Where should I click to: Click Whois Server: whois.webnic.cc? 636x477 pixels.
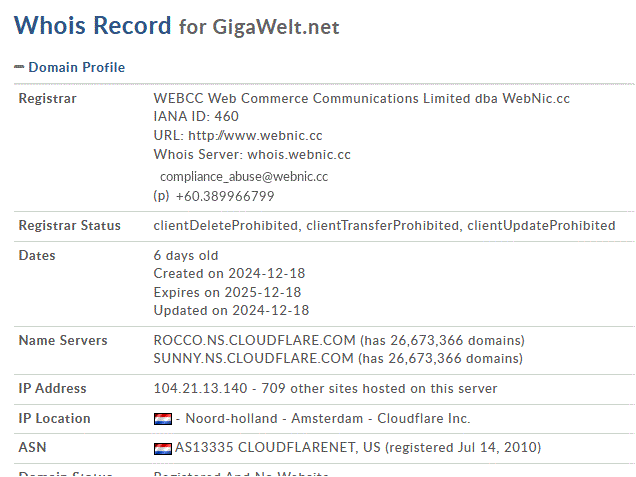(x=252, y=155)
